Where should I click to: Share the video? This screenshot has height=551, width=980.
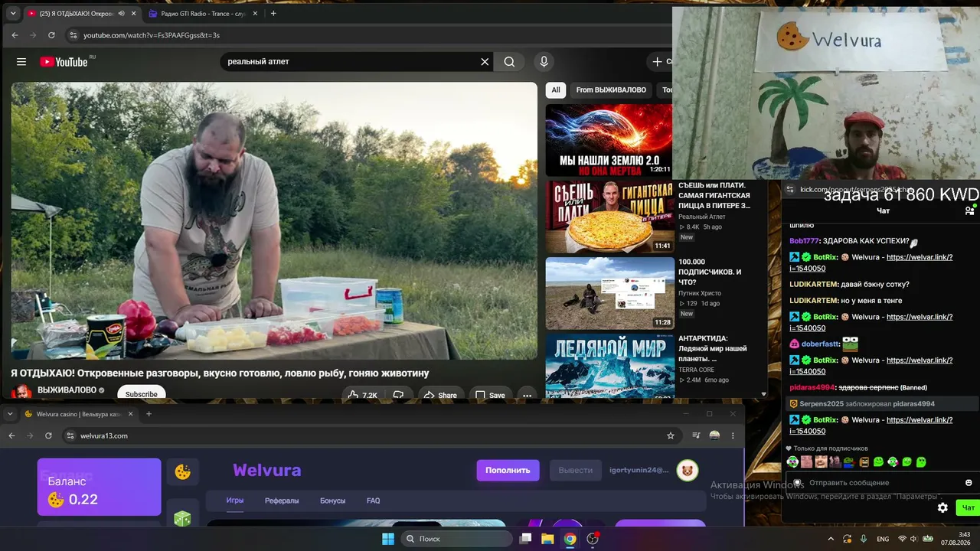pos(440,395)
